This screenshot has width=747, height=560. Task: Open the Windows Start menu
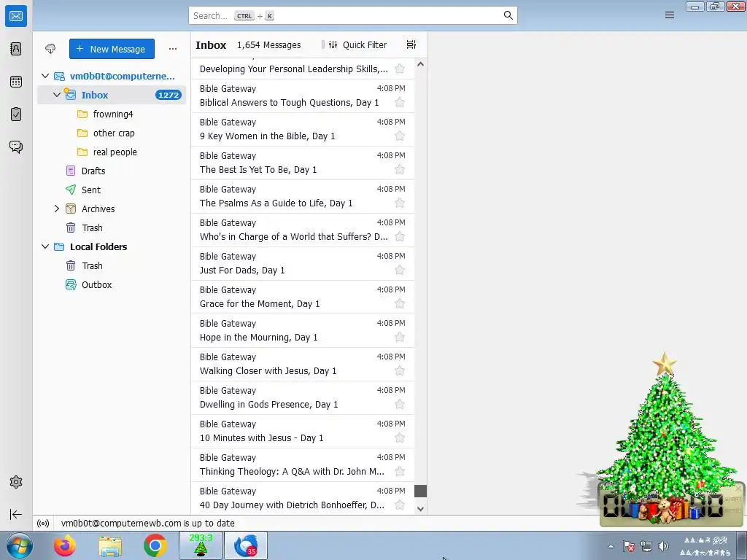tap(19, 545)
